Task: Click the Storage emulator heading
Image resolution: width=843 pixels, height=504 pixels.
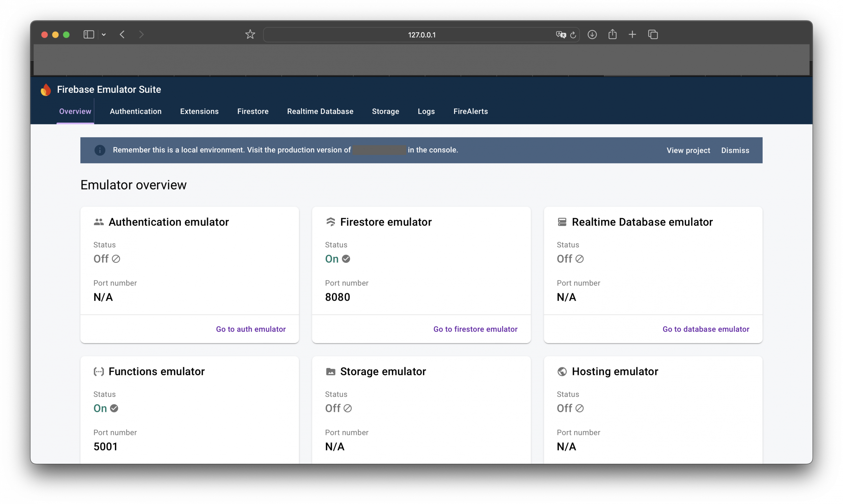Action: pyautogui.click(x=383, y=371)
